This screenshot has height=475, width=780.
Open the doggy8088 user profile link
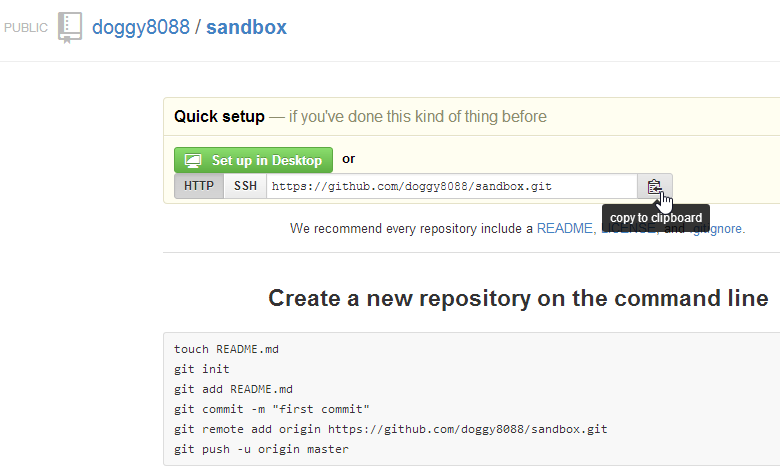pyautogui.click(x=141, y=27)
